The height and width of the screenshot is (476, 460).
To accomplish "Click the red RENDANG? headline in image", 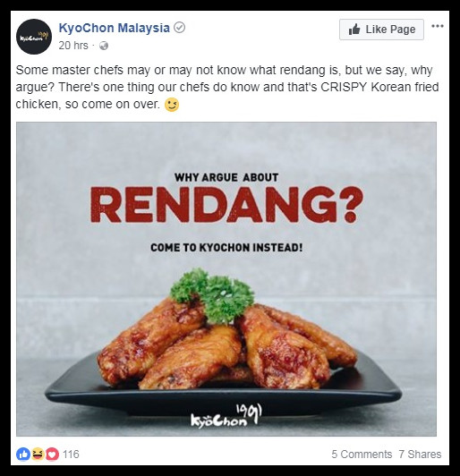I will (226, 205).
